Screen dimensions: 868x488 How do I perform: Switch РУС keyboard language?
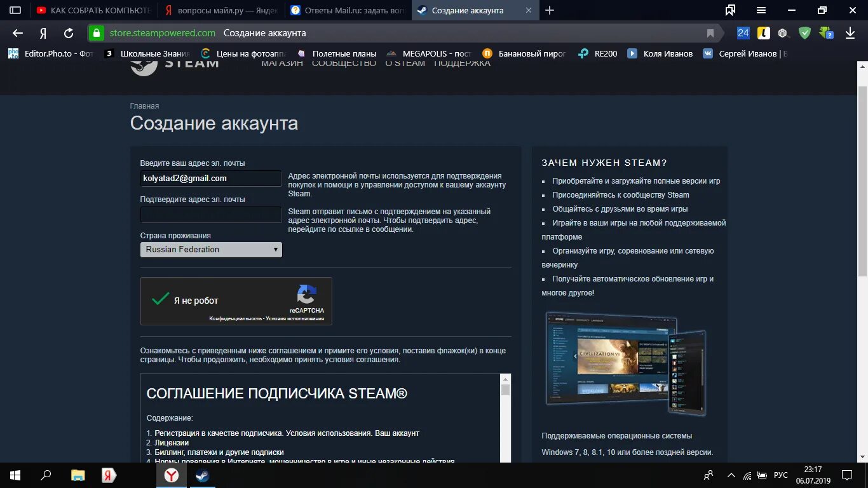[x=781, y=475]
